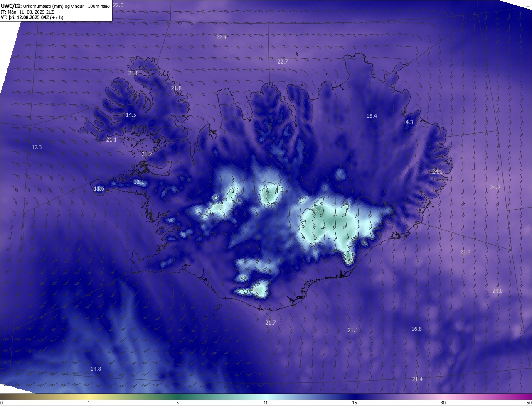Click the 15.4 value label
The height and width of the screenshot is (406, 532).
point(372,116)
